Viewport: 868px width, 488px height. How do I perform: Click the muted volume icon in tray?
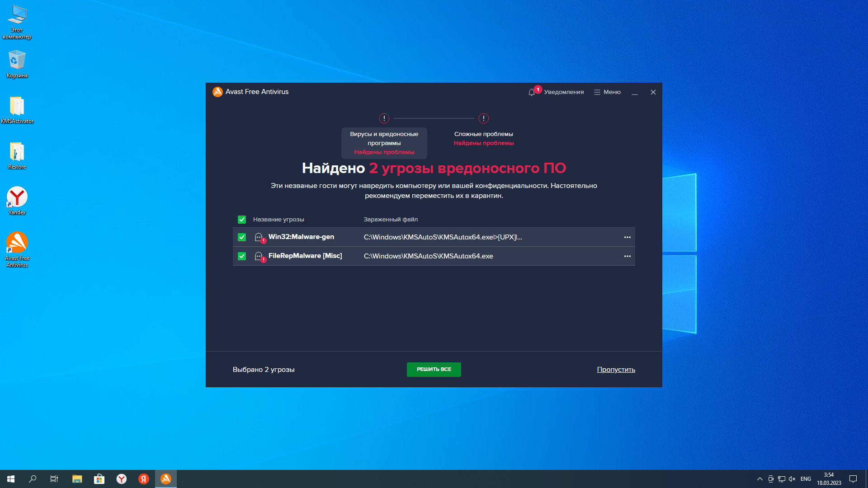click(x=792, y=479)
